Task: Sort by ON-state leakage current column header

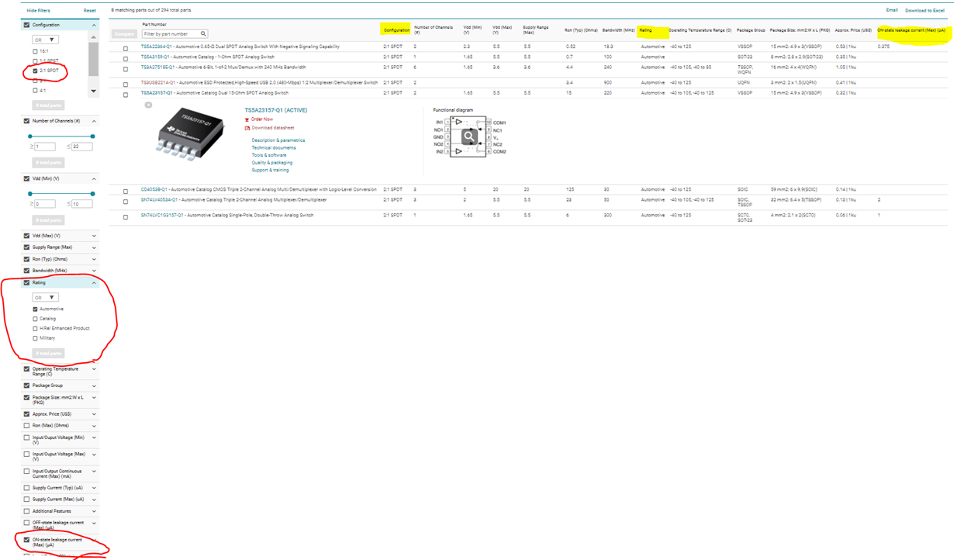Action: click(x=912, y=30)
